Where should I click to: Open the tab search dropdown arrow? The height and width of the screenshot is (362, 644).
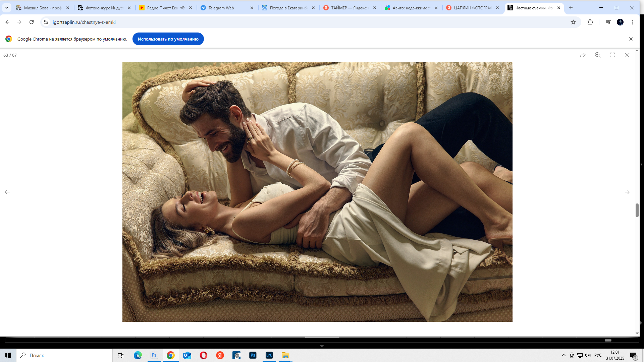pyautogui.click(x=7, y=8)
